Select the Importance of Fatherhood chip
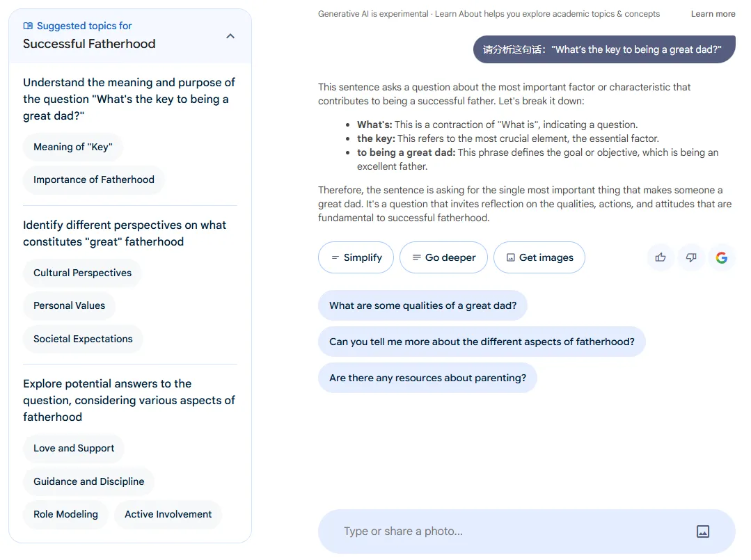 pos(94,179)
